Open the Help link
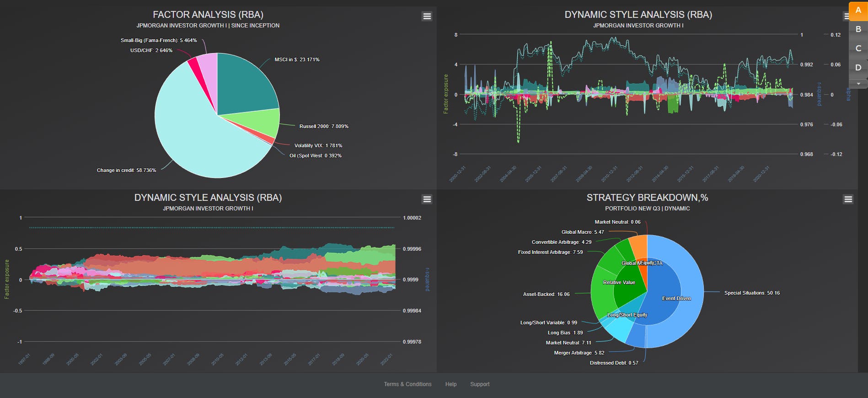Screen dimensions: 868x398 (451, 384)
